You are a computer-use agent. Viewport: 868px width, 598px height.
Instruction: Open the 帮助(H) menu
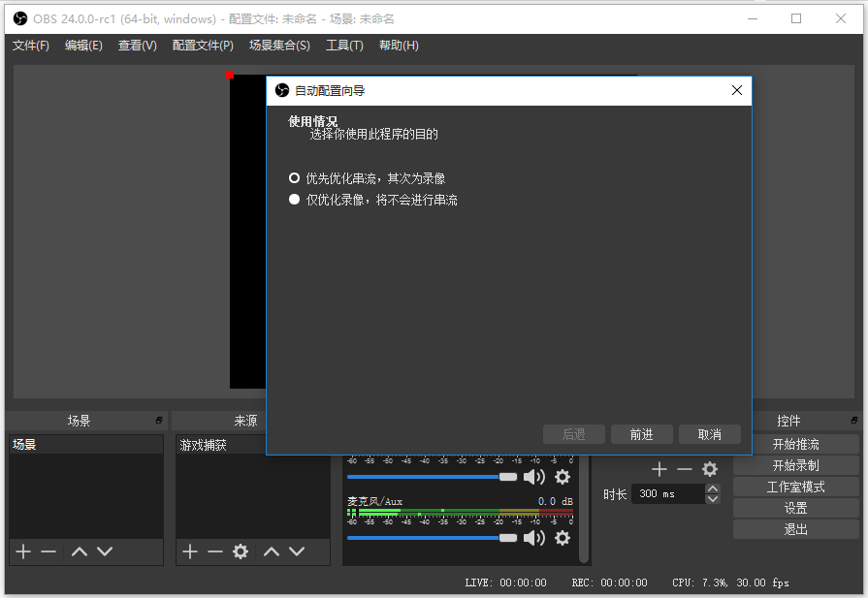click(x=398, y=45)
